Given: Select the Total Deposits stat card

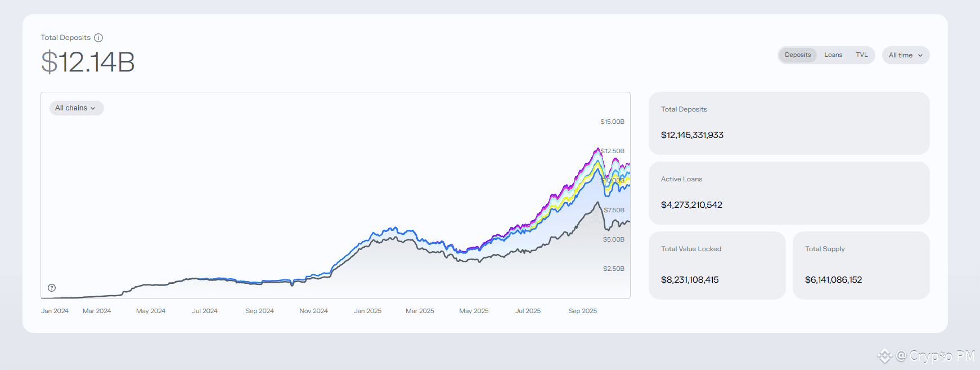Looking at the screenshot, I should (789, 123).
